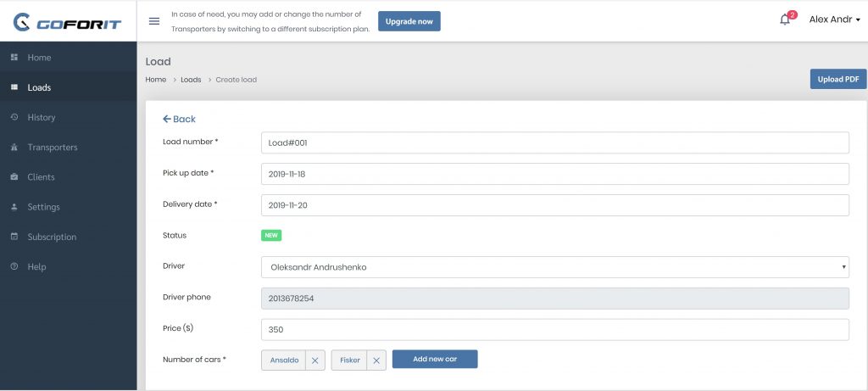868x391 pixels.
Task: Click the Transporters sidebar icon
Action: (14, 147)
